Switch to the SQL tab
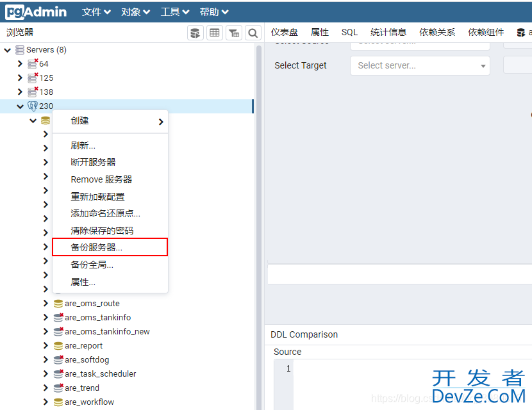Image resolution: width=532 pixels, height=410 pixels. click(349, 32)
